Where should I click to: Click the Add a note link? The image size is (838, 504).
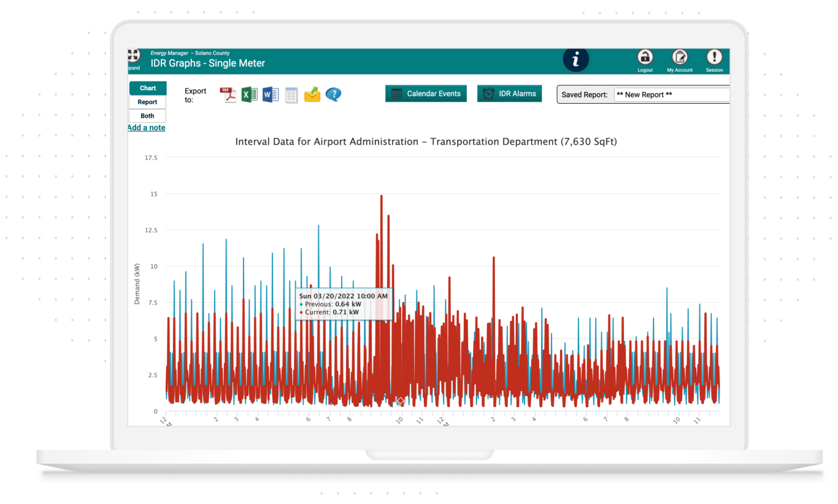146,128
